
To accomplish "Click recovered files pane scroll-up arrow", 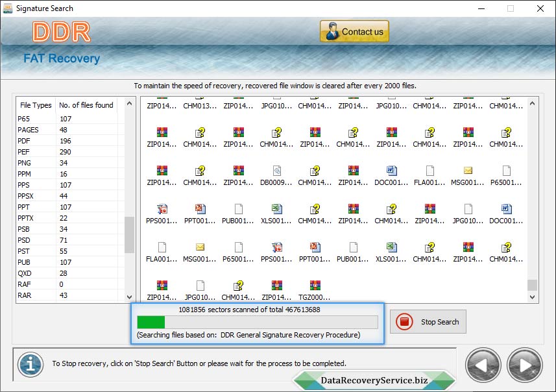I will pyautogui.click(x=532, y=104).
